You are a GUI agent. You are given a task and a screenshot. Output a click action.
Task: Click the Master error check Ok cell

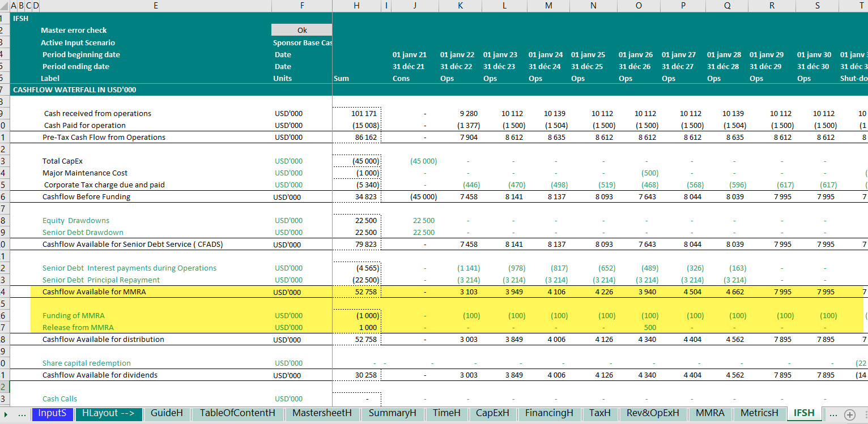pyautogui.click(x=302, y=30)
